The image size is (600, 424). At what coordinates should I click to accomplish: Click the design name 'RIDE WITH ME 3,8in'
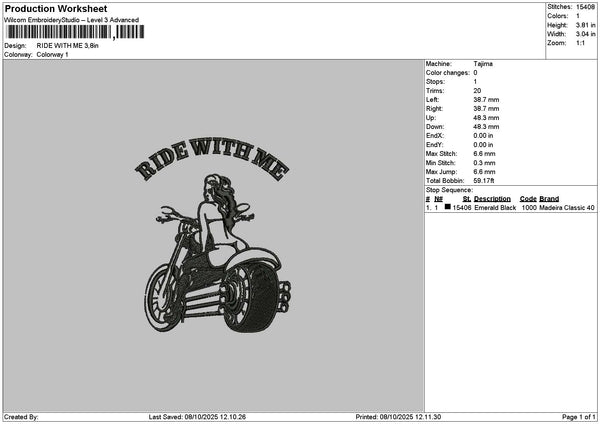pos(67,46)
